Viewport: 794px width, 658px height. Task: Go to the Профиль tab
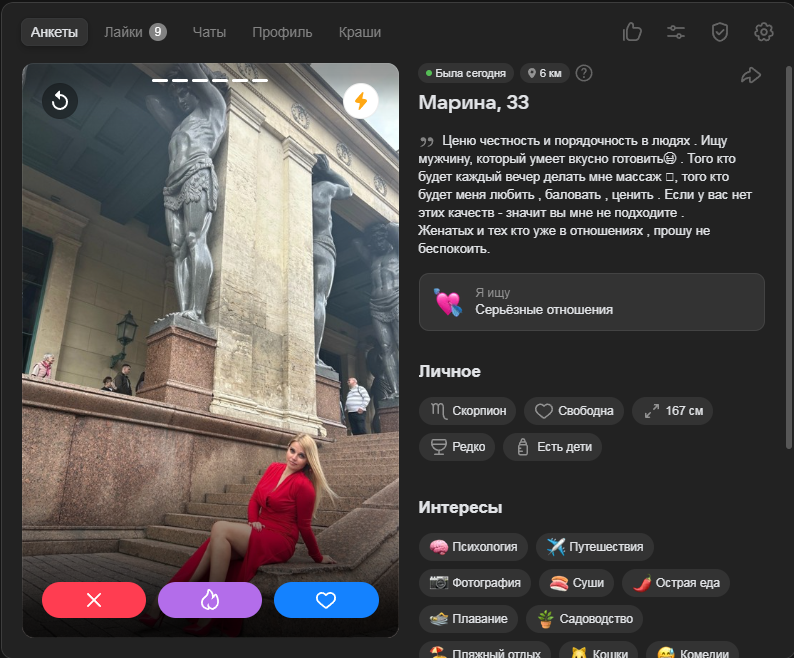pos(282,32)
